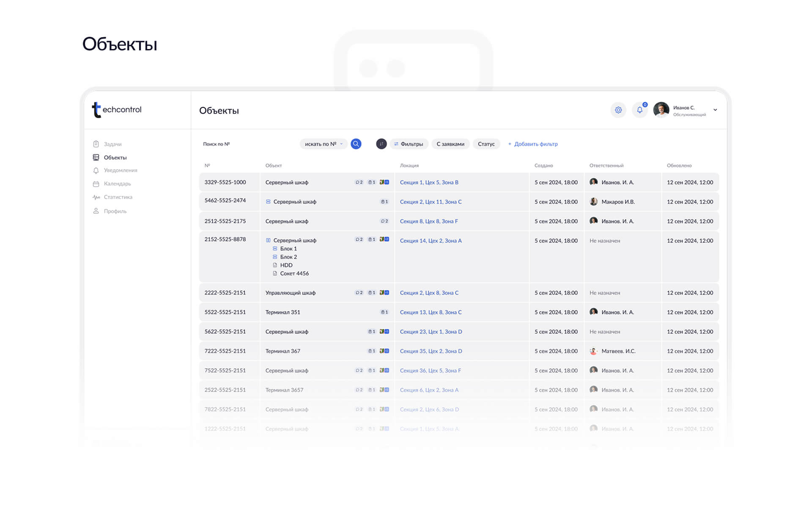Open location Секция 14, Цех 2, Зона A
The height and width of the screenshot is (506, 812).
[x=431, y=241]
